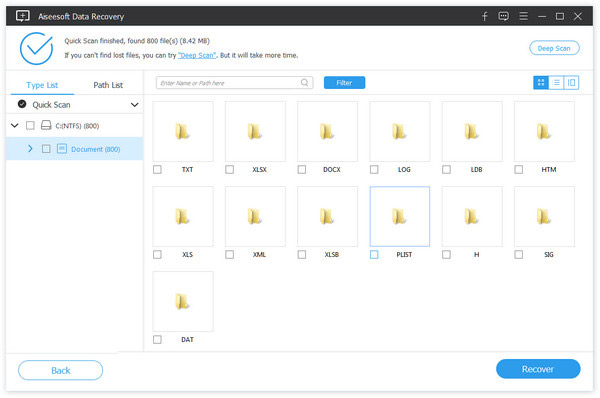The width and height of the screenshot is (600, 398).
Task: Tick the C:(NTFS) drive checkbox
Action: [x=30, y=126]
